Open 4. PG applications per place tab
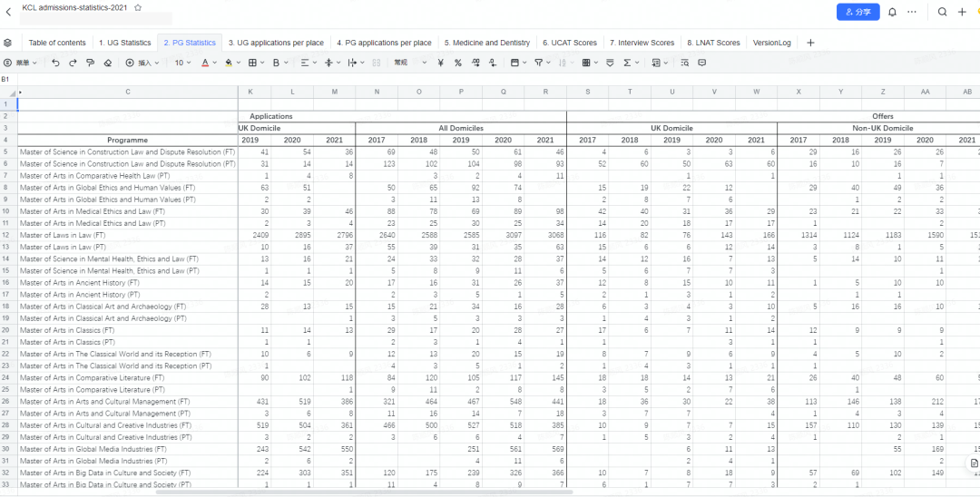The image size is (980, 497). click(384, 43)
